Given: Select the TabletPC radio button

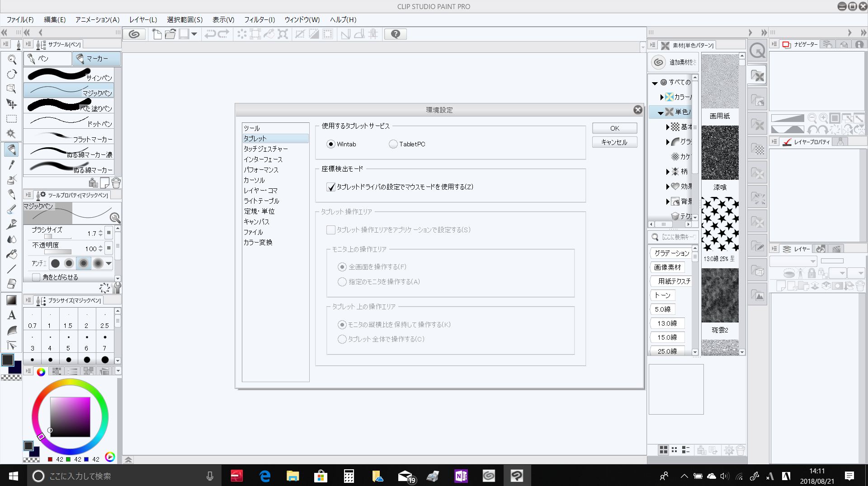Looking at the screenshot, I should click(x=393, y=144).
